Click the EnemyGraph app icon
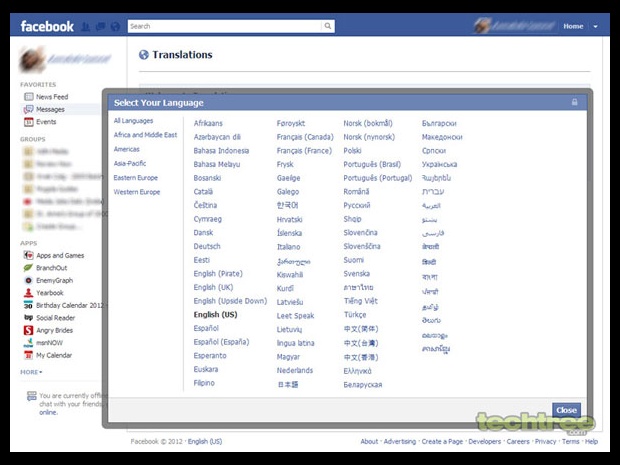 pyautogui.click(x=28, y=280)
